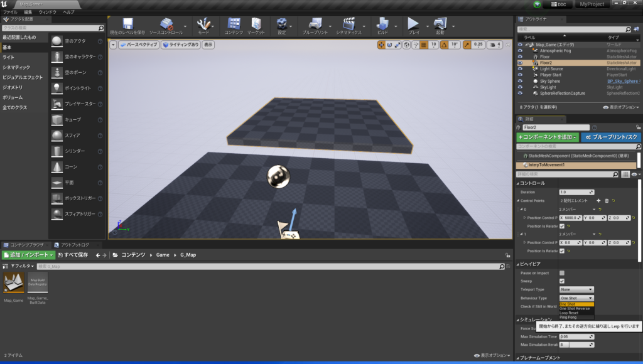Open the Marketplace toolbar icon
This screenshot has height=364, width=643.
click(x=256, y=24)
